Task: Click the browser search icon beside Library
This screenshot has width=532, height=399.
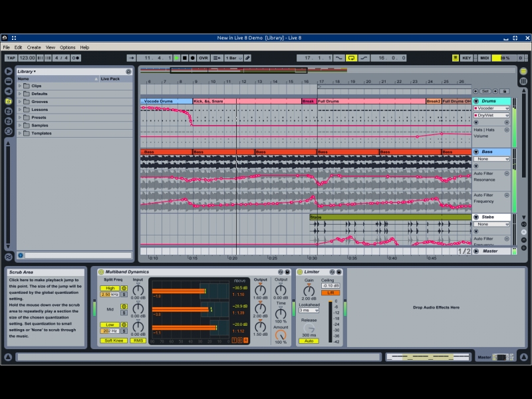Action: click(x=128, y=71)
